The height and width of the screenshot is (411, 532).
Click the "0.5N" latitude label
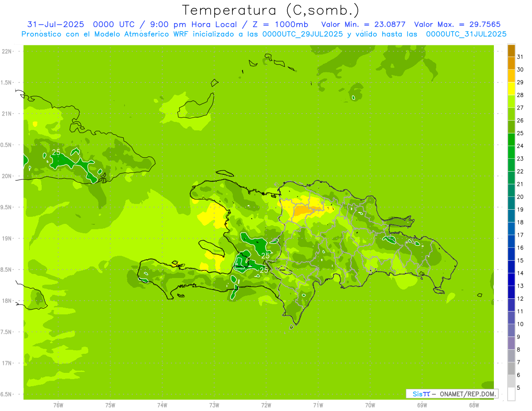click(x=7, y=145)
